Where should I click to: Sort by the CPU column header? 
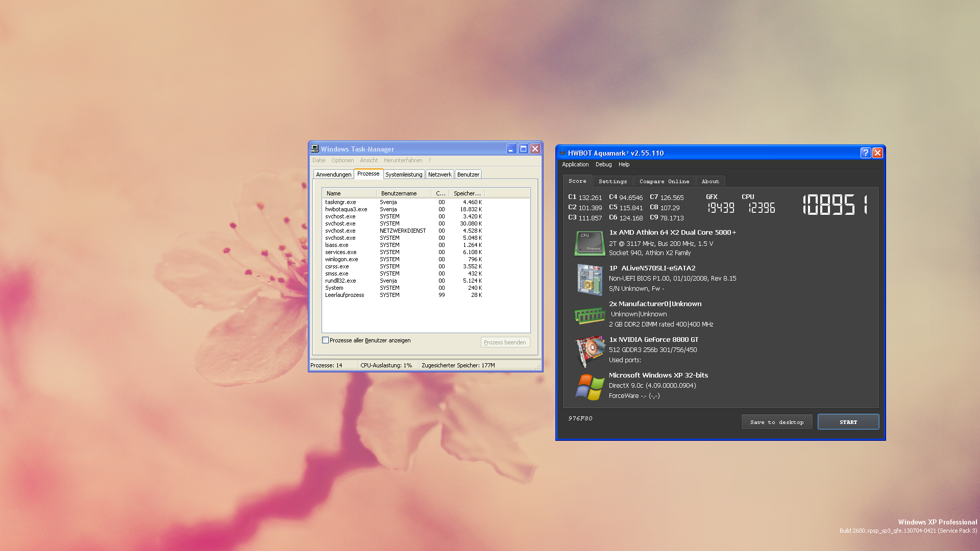coord(440,193)
